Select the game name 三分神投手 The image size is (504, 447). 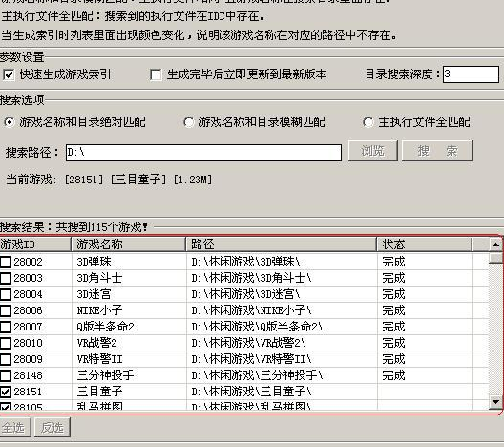coord(105,375)
